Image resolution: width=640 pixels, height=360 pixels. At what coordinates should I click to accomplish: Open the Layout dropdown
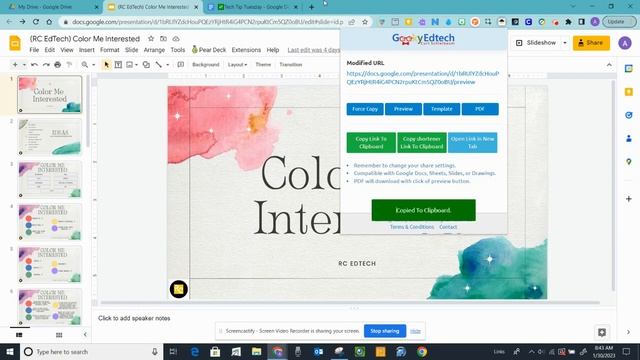[x=237, y=64]
